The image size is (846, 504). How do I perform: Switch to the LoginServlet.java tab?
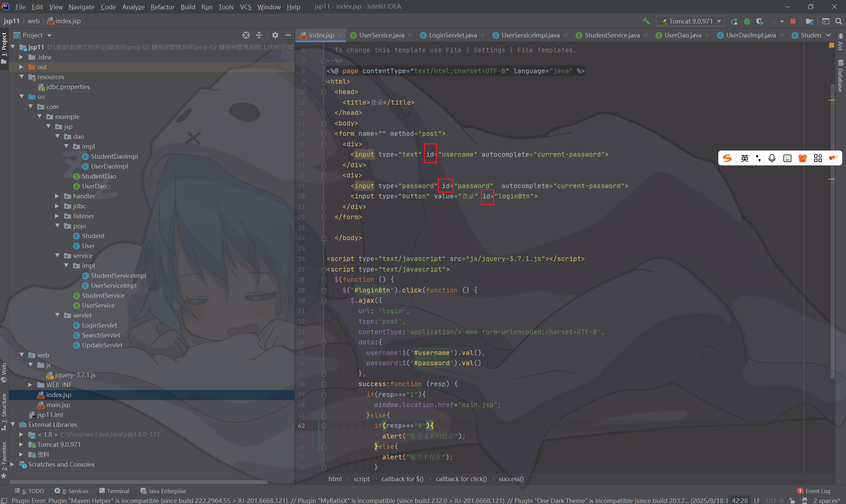click(452, 35)
